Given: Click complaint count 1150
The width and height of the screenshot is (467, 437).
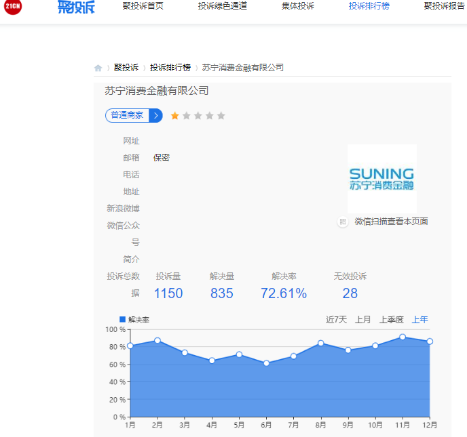Looking at the screenshot, I should [x=168, y=293].
